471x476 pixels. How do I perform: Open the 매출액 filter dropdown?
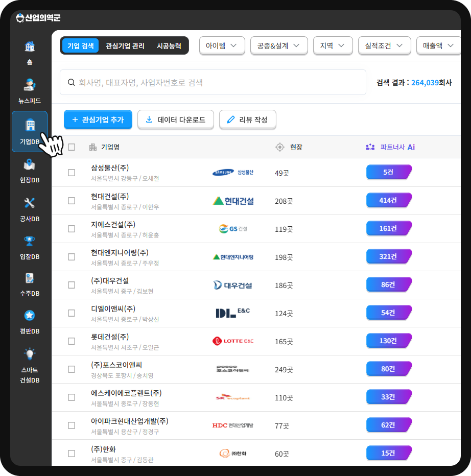[438, 45]
